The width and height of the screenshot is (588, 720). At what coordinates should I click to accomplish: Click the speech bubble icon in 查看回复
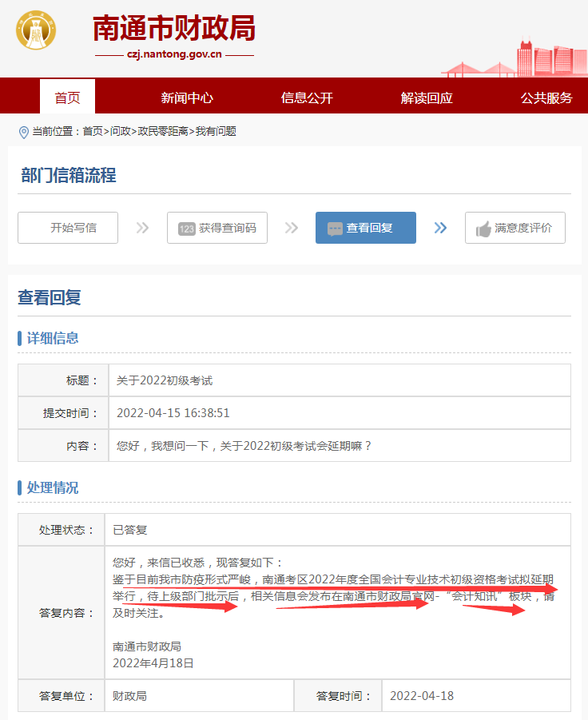point(335,229)
